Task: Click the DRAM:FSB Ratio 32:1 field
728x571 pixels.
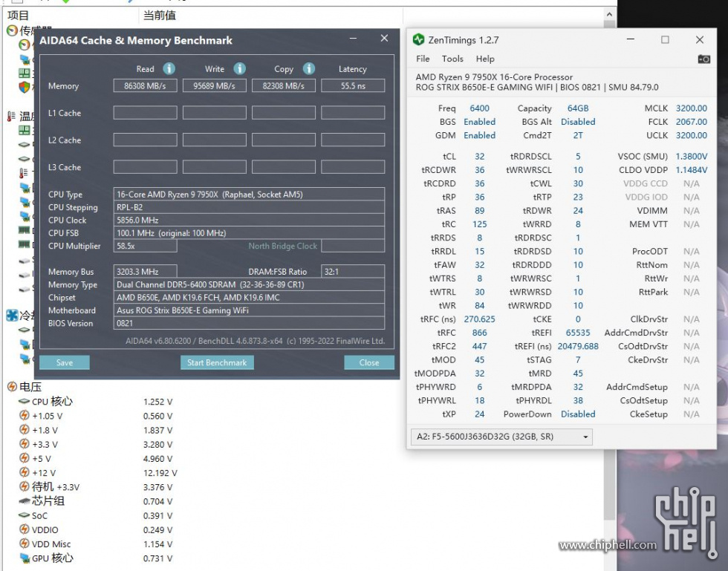Action: click(x=353, y=272)
